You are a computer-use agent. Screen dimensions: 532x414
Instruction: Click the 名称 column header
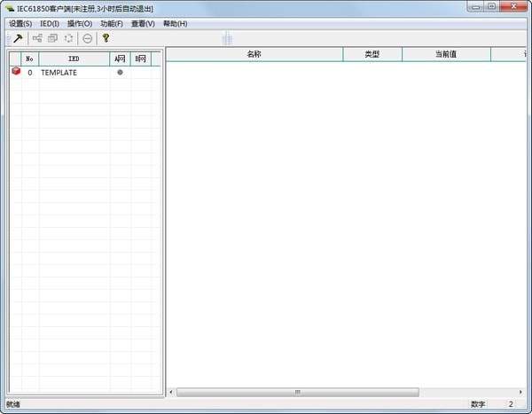(x=254, y=54)
